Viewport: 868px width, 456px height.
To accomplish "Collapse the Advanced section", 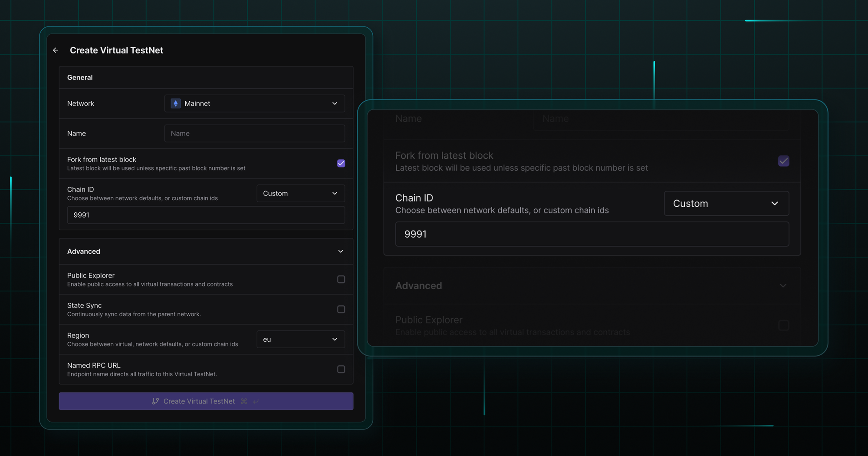I will [x=341, y=251].
